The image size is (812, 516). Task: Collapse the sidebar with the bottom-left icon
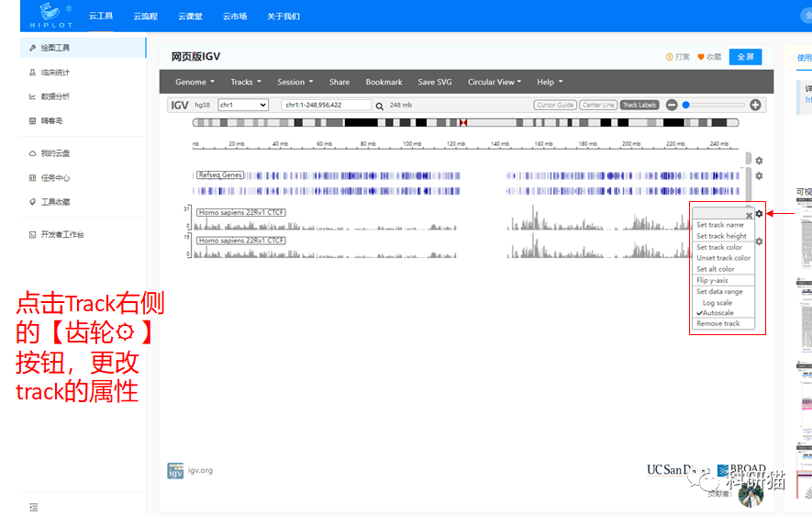(34, 507)
